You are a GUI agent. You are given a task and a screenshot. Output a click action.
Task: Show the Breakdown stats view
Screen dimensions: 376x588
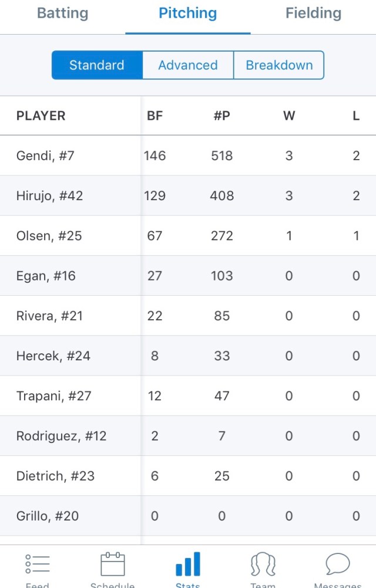pyautogui.click(x=279, y=65)
